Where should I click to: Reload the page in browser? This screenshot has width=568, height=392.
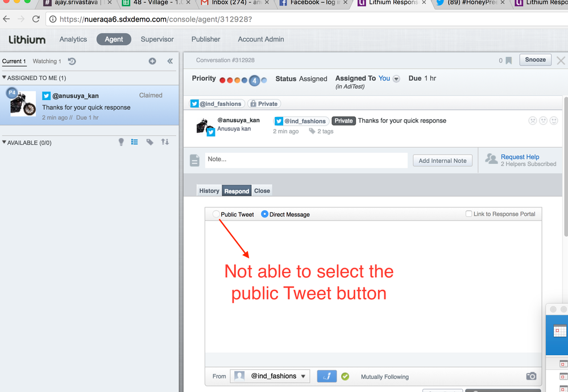point(36,19)
